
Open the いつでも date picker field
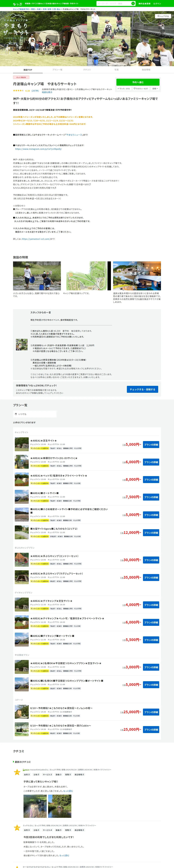pyautogui.click(x=35, y=414)
